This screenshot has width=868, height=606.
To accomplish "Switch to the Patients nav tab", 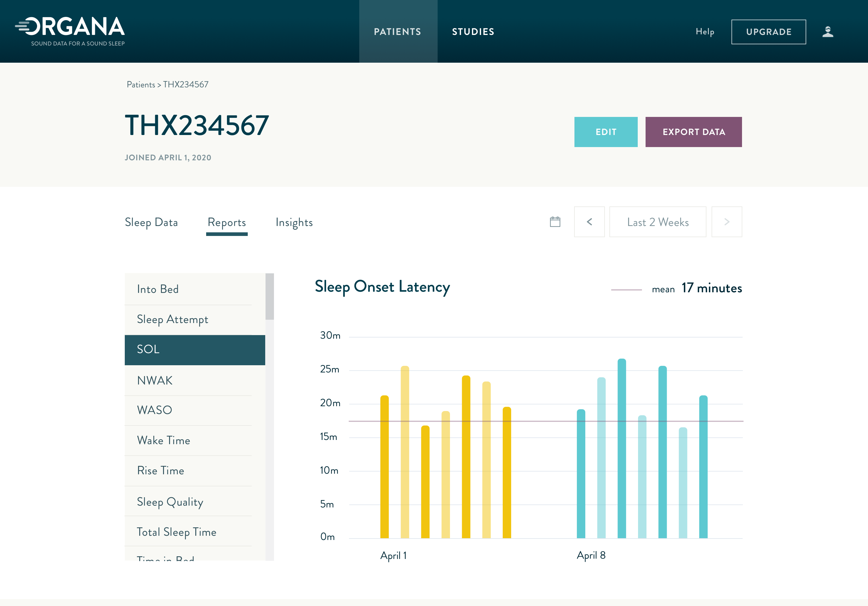I will tap(398, 32).
